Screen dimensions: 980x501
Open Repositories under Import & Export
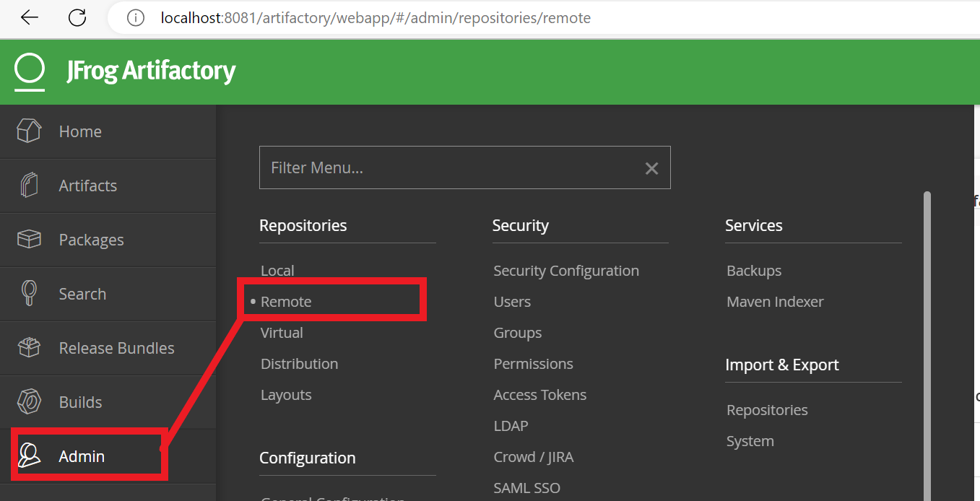(767, 410)
